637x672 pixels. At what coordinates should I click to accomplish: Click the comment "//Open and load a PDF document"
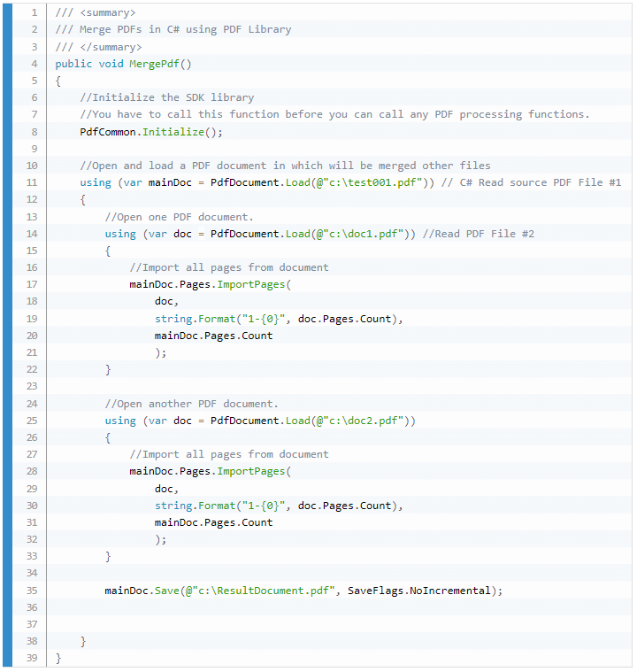click(x=285, y=166)
